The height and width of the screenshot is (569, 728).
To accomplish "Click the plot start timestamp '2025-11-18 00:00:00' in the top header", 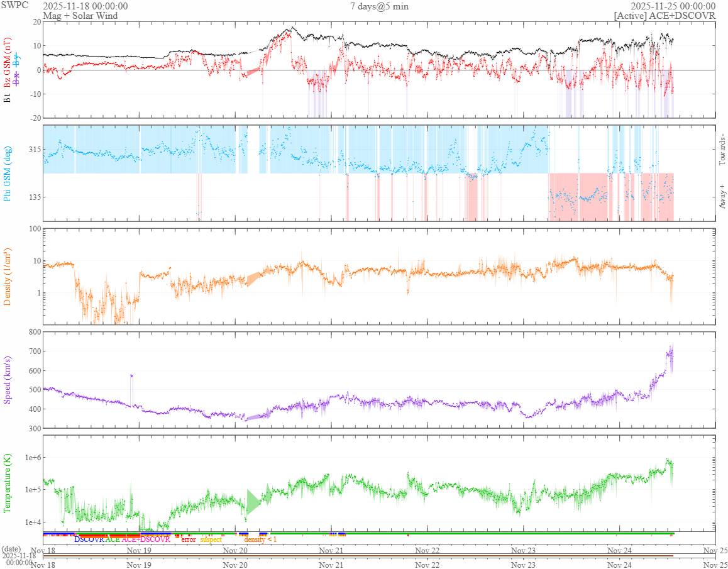I will (85, 6).
